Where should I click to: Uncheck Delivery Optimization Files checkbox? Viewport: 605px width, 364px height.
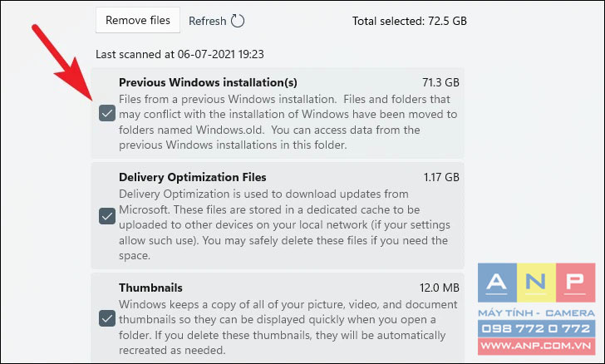pos(107,216)
